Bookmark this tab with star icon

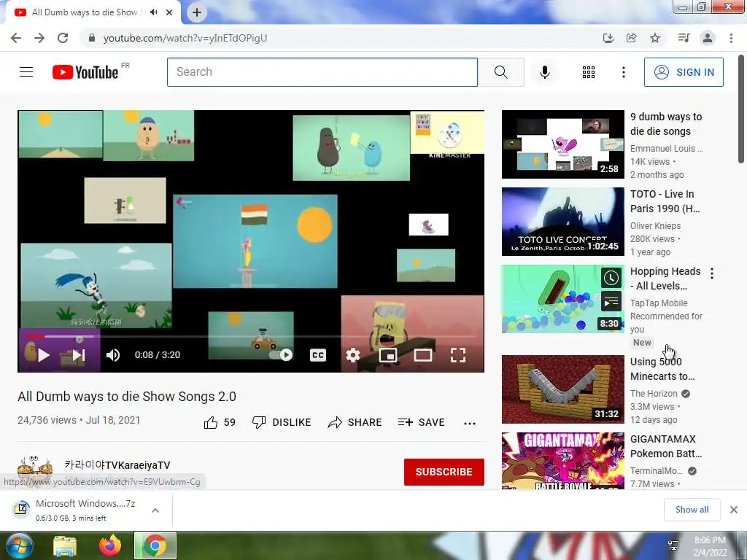pos(655,38)
